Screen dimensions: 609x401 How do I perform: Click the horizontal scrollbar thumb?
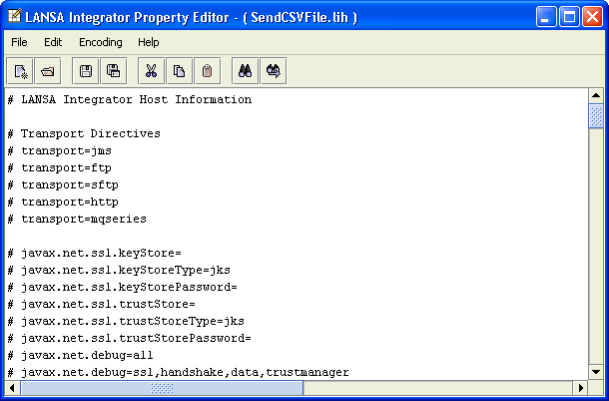(162, 387)
